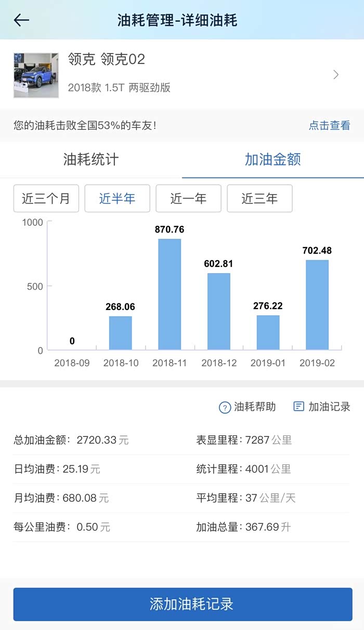Switch to the 油耗统计 tab
The height and width of the screenshot is (630, 364).
coord(91,159)
